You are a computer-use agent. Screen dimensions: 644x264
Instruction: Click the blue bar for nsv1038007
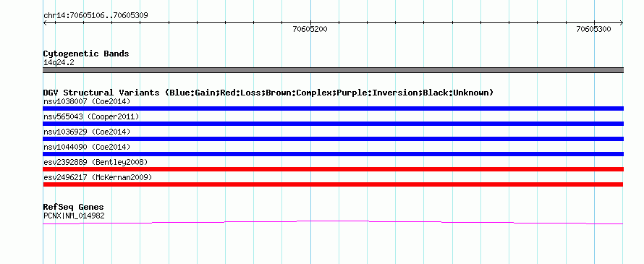333,108
